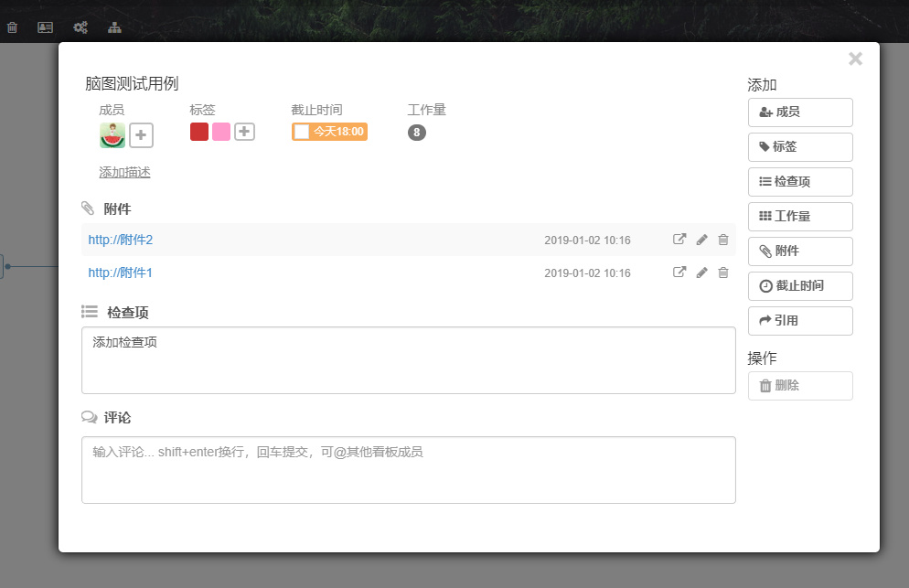This screenshot has height=588, width=909.
Task: Toggle the deadline completion checkbox
Action: [x=302, y=132]
